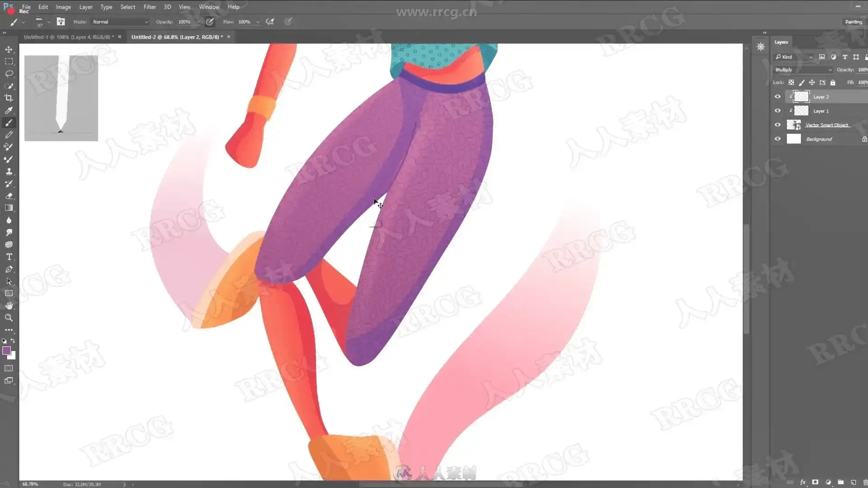Hide Layer 1 visibility eye
868x488 pixels.
pos(778,111)
